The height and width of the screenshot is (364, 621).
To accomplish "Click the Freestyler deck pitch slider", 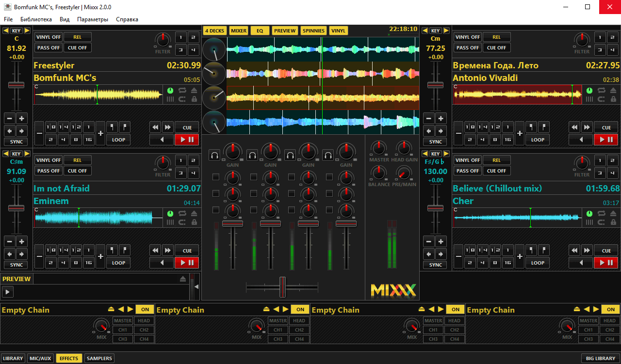I will pyautogui.click(x=16, y=85).
